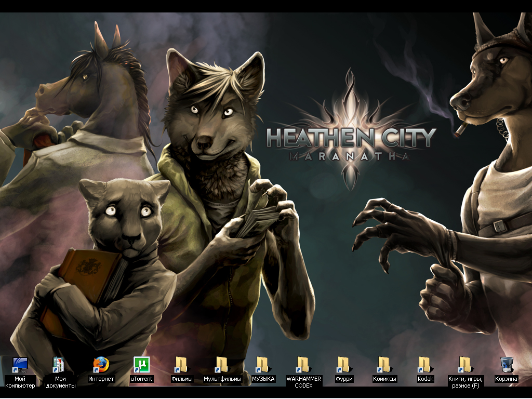The image size is (532, 399).
Task: Select the 'Корзина' label text
Action: pos(506,379)
